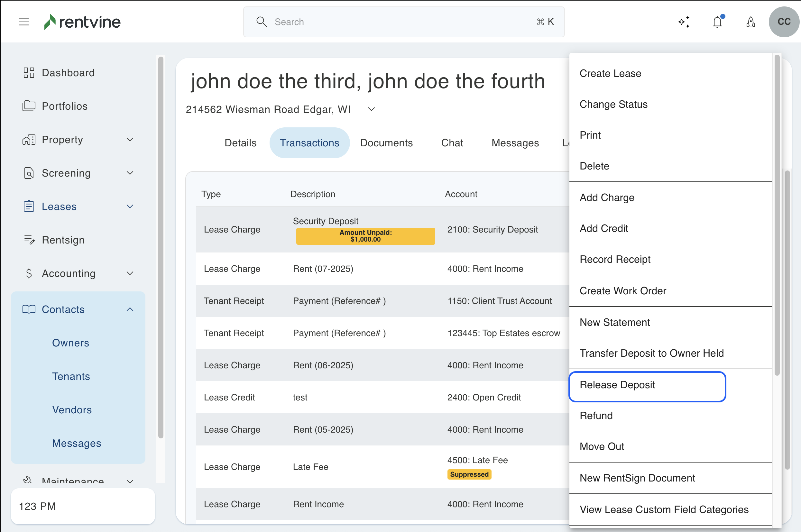Open the hamburger navigation menu
This screenshot has width=801, height=532.
point(24,22)
